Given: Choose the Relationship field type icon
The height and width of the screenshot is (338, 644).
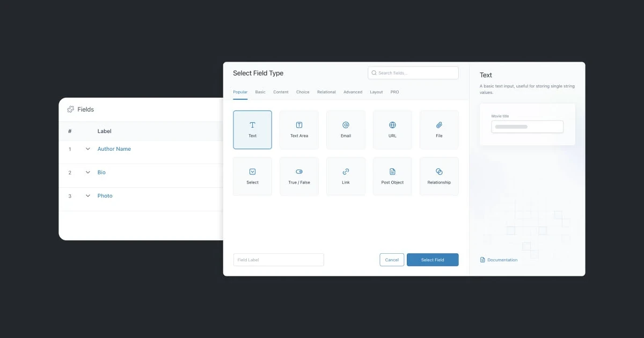Looking at the screenshot, I should [x=439, y=176].
